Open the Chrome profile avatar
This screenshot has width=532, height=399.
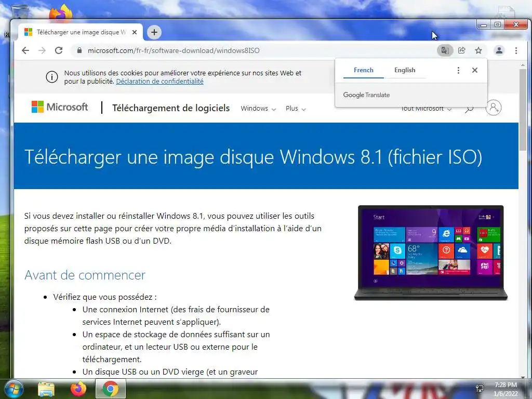pyautogui.click(x=499, y=50)
